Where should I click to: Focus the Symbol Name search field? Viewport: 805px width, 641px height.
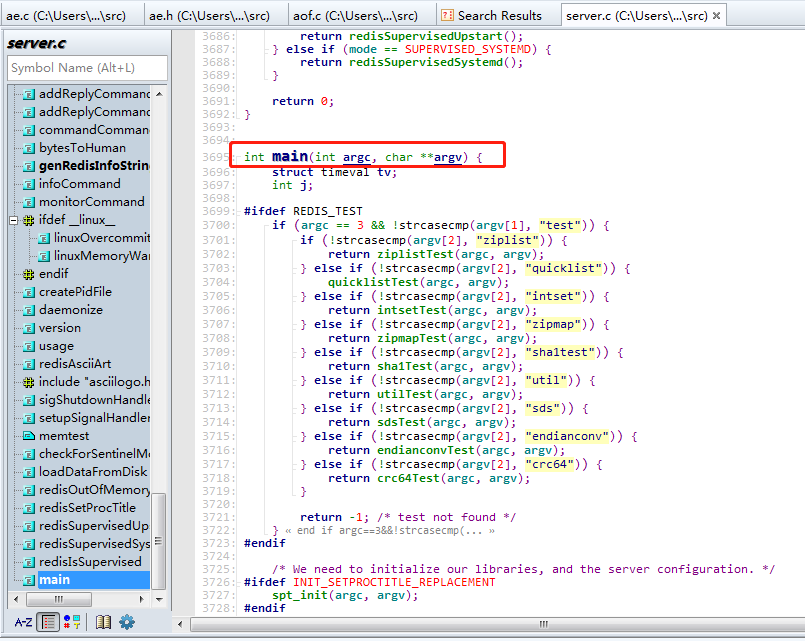tap(87, 68)
